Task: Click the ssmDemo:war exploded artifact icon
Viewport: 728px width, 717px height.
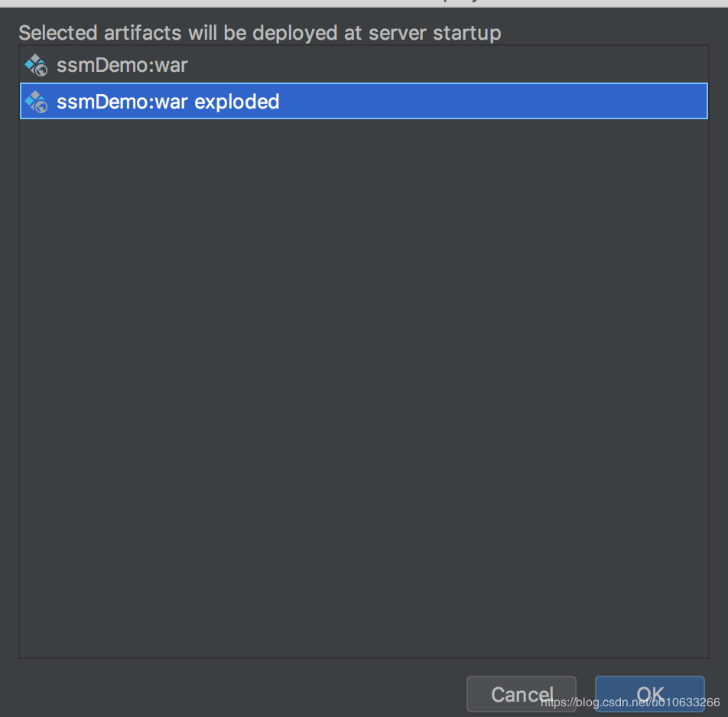Action: click(x=36, y=102)
